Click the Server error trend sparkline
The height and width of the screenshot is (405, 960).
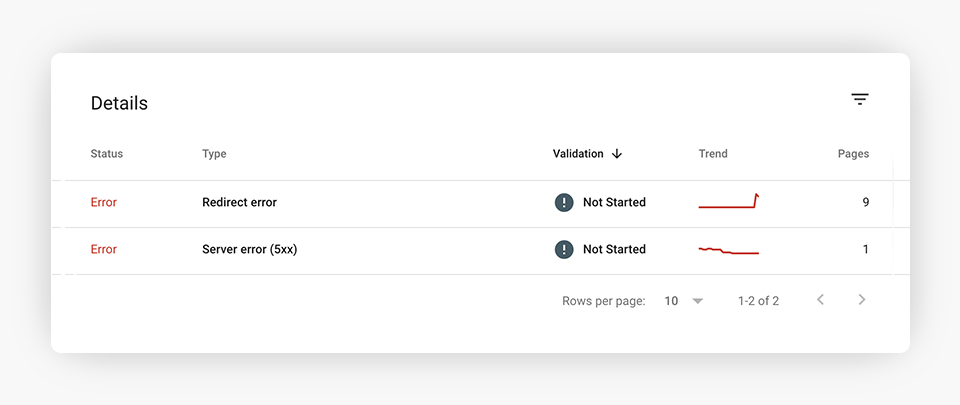pos(728,250)
